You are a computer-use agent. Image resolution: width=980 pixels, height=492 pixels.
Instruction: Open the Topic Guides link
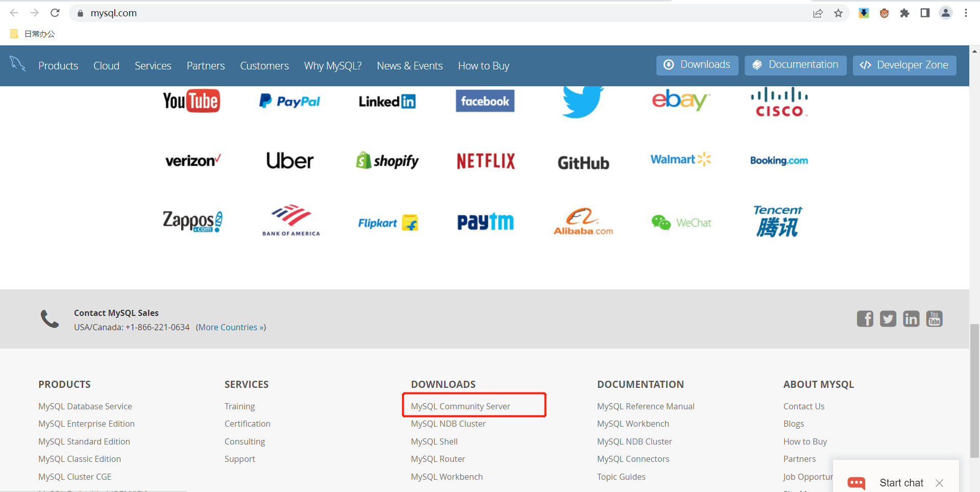click(x=621, y=477)
